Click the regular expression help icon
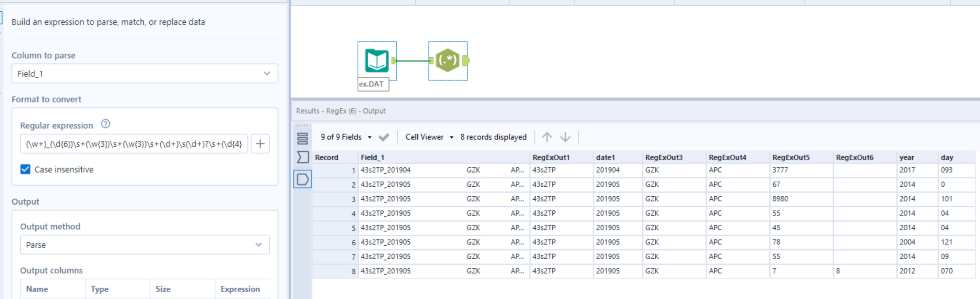 tap(105, 124)
